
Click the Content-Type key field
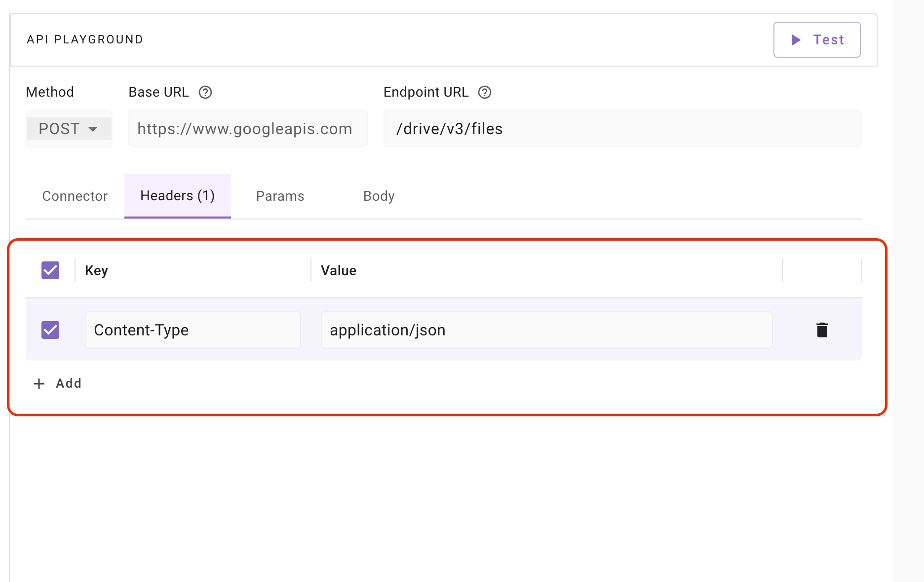[x=192, y=330]
